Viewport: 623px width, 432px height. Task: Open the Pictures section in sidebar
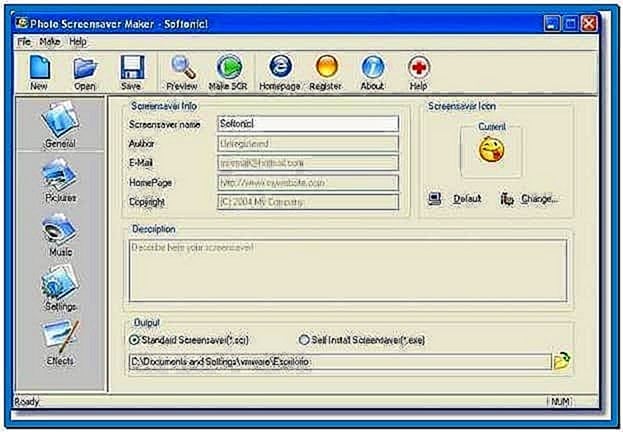point(60,180)
